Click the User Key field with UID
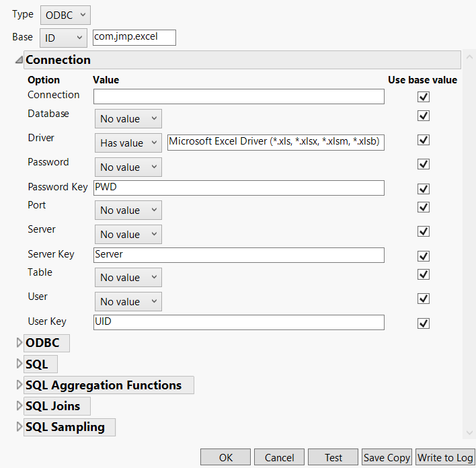The height and width of the screenshot is (468, 476). 239,322
